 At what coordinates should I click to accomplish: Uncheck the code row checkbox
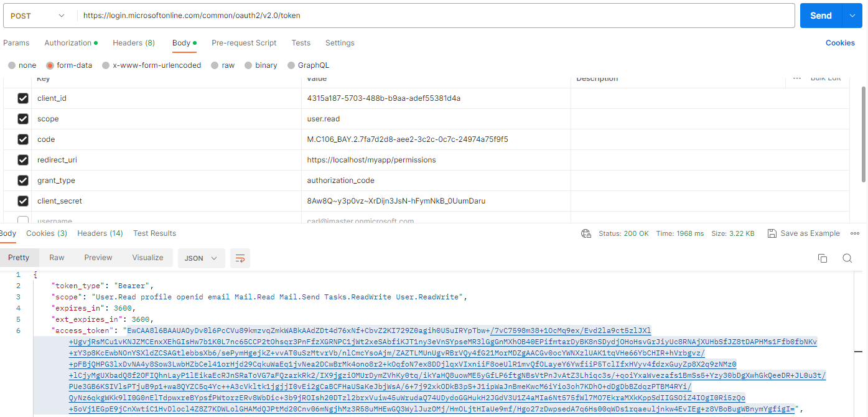[x=23, y=139]
